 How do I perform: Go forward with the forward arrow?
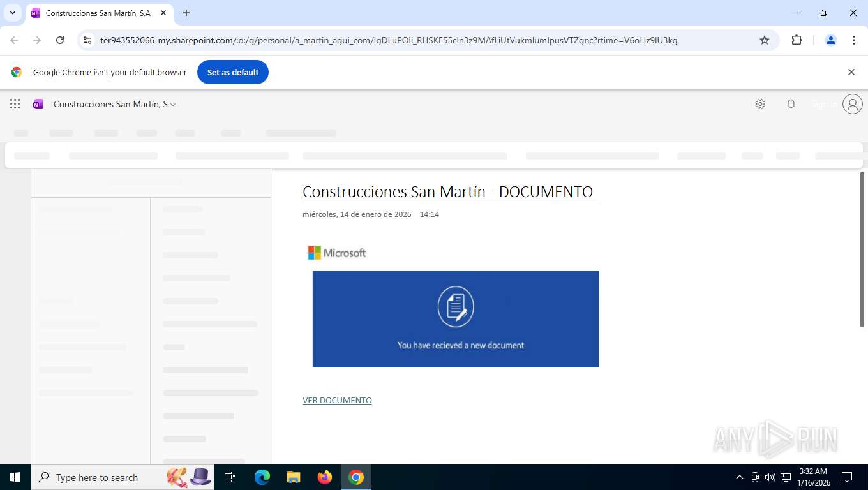pos(37,40)
